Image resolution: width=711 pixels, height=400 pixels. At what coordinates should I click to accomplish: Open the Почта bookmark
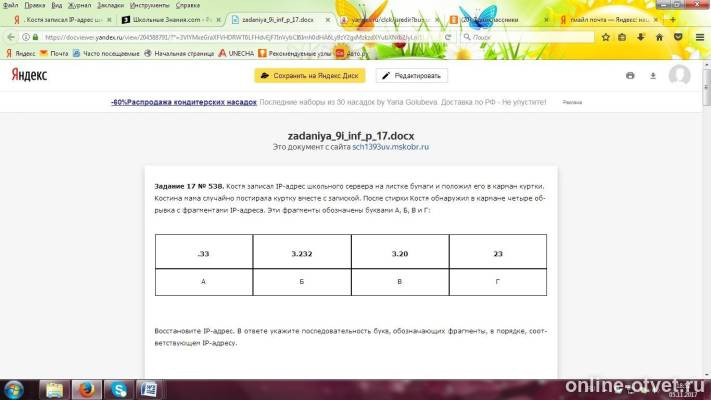coord(54,54)
